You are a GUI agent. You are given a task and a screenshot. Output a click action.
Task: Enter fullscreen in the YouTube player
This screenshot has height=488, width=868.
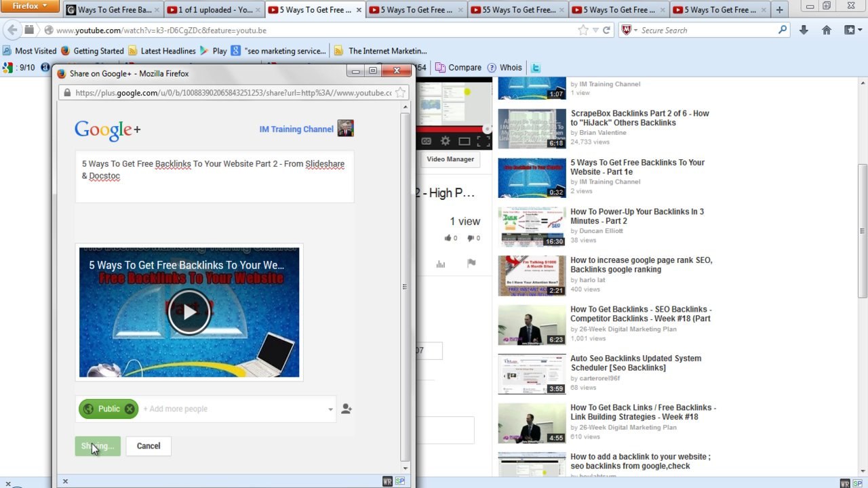pyautogui.click(x=483, y=141)
